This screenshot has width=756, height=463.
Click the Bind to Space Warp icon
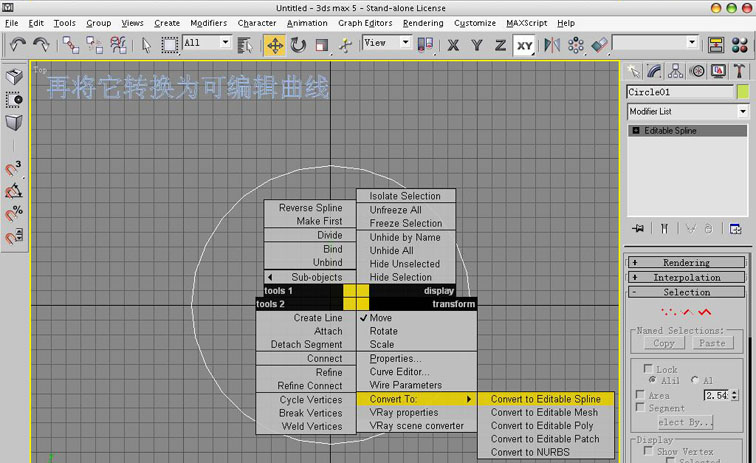[118, 45]
